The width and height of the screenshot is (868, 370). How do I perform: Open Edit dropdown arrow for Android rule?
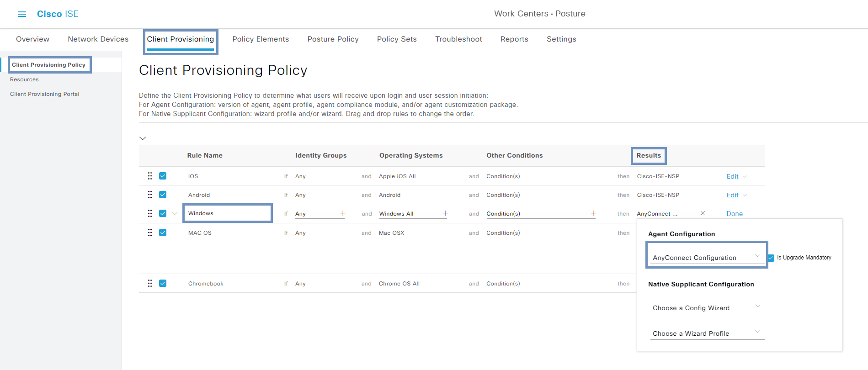(745, 196)
